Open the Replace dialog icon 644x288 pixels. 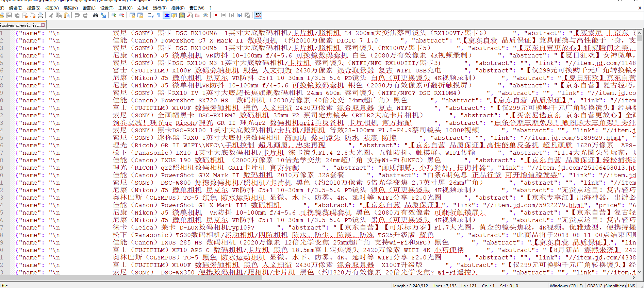coord(103,15)
